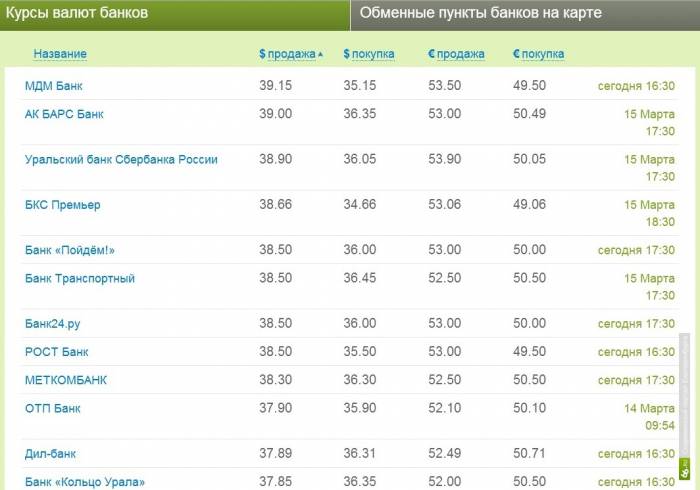Viewport: 700px width, 490px height.
Task: Click БКС Премьер update time 15 Марта 18:30
Action: point(650,213)
